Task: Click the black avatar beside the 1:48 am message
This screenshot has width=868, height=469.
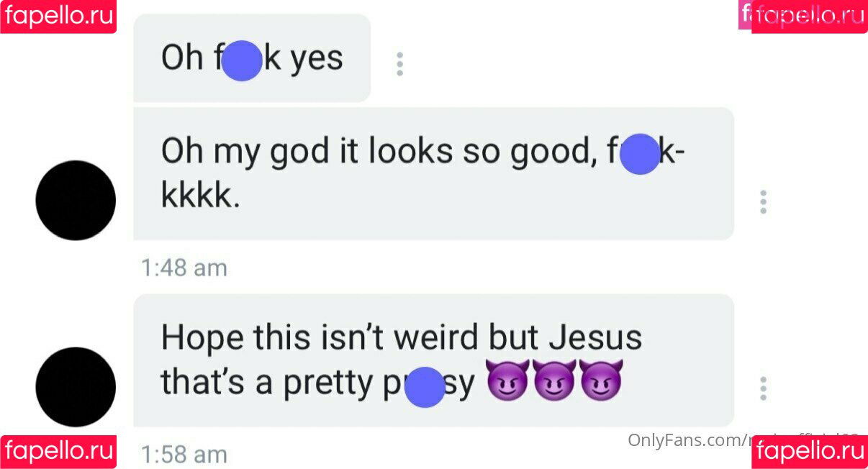Action: point(76,201)
